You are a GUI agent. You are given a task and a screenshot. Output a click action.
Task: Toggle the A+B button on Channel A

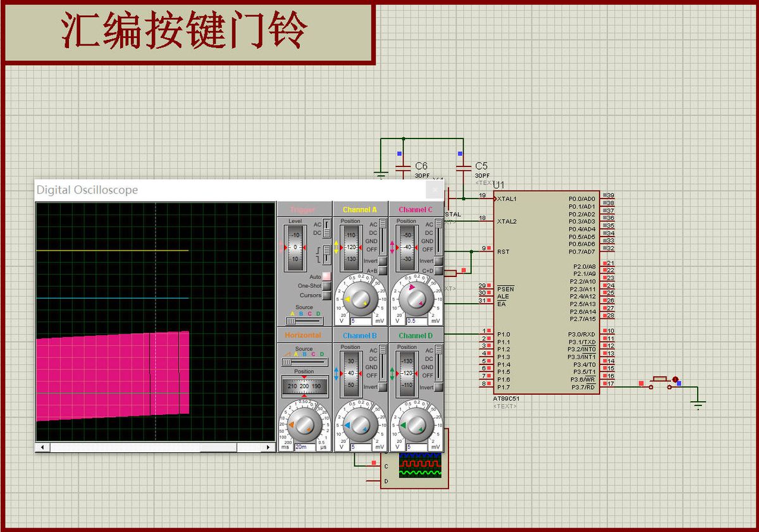tap(383, 271)
